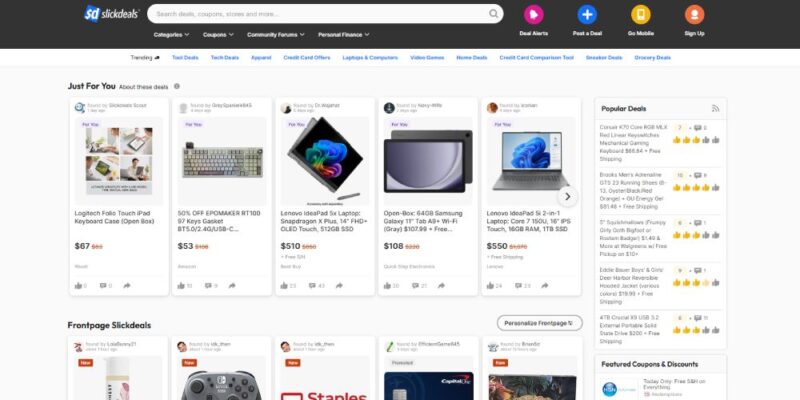Open Video Games trending link

427,58
